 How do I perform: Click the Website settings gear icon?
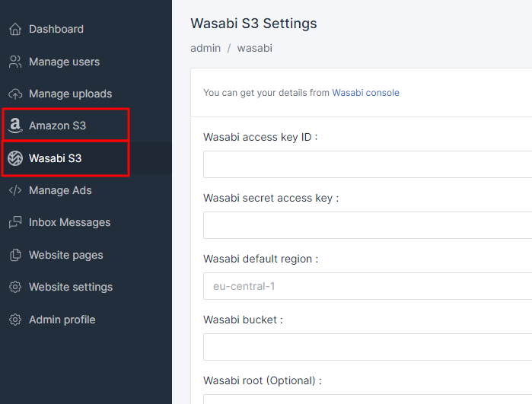point(15,287)
